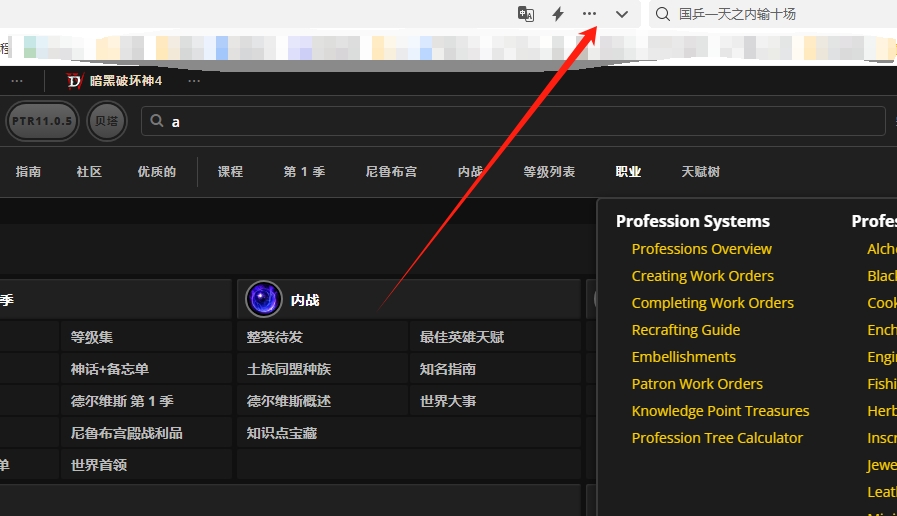The image size is (897, 516).
Task: Open the 世界大事 link
Action: [x=448, y=401]
